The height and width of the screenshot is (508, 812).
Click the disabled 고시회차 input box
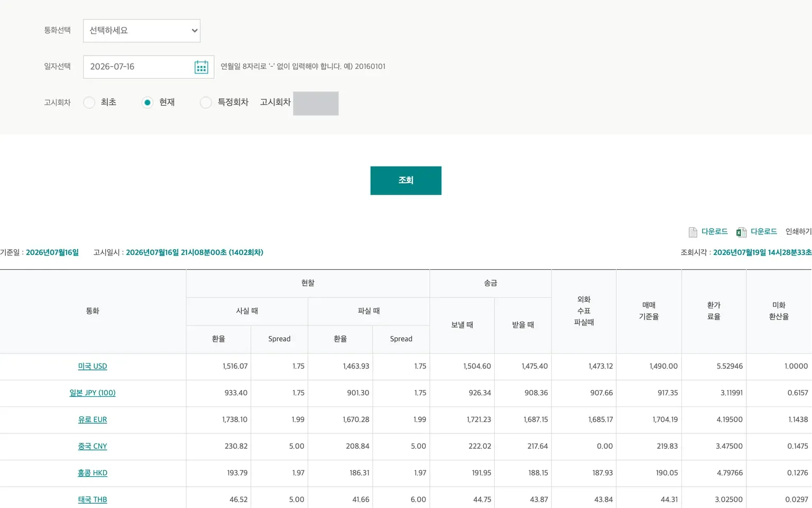[x=316, y=103]
